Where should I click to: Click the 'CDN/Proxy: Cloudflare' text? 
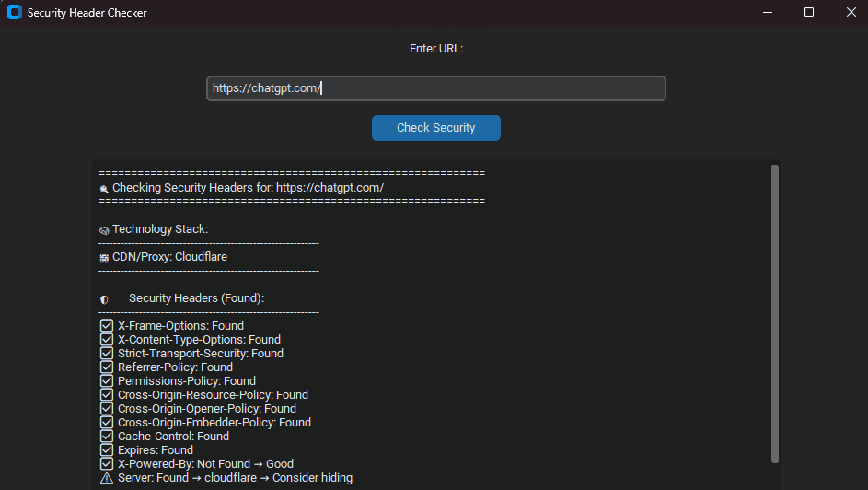pos(169,257)
